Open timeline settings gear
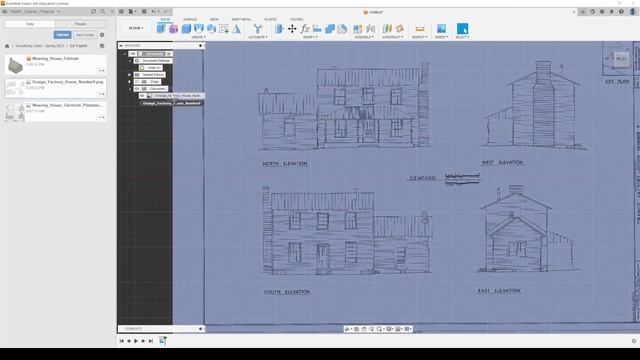 (x=633, y=341)
